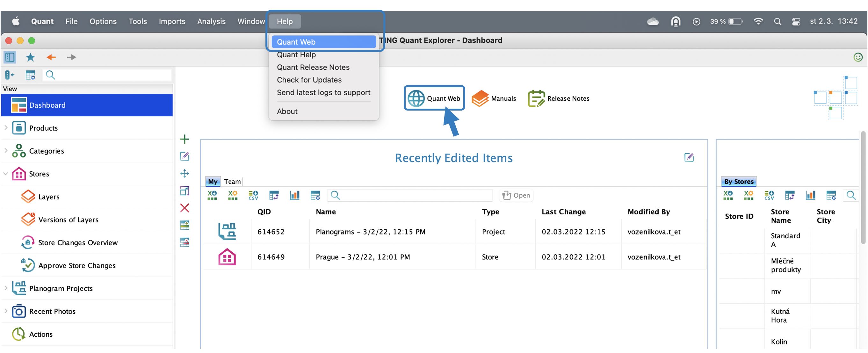Click the Products icon in sidebar

point(18,128)
